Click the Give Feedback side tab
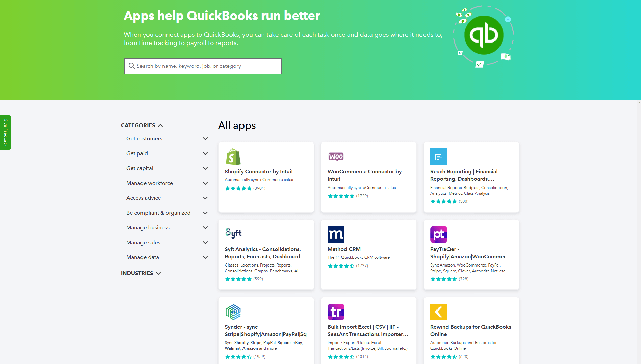The image size is (641, 364). [x=6, y=133]
